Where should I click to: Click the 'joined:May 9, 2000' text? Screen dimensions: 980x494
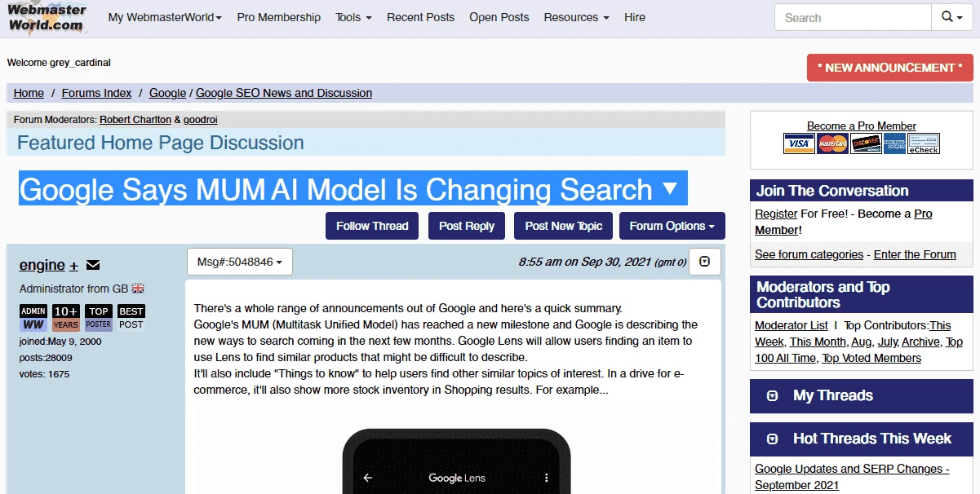[60, 342]
